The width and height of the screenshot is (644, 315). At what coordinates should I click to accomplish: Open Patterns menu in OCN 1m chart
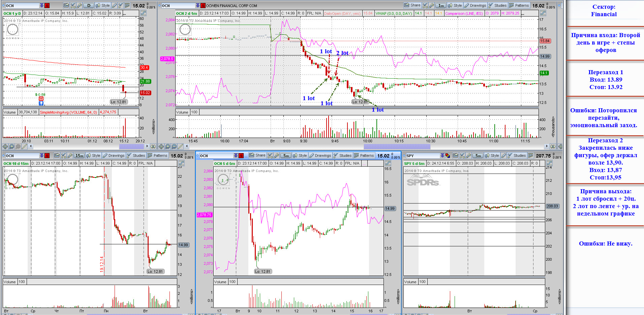(x=519, y=5)
